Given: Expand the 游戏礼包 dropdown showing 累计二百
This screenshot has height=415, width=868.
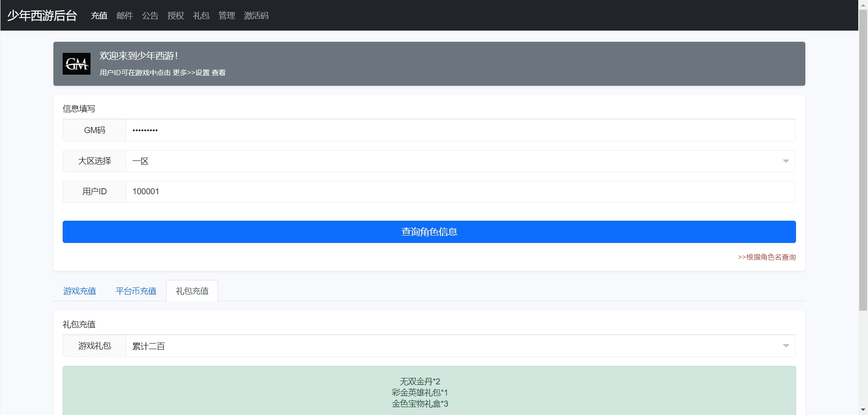Looking at the screenshot, I should (x=460, y=346).
